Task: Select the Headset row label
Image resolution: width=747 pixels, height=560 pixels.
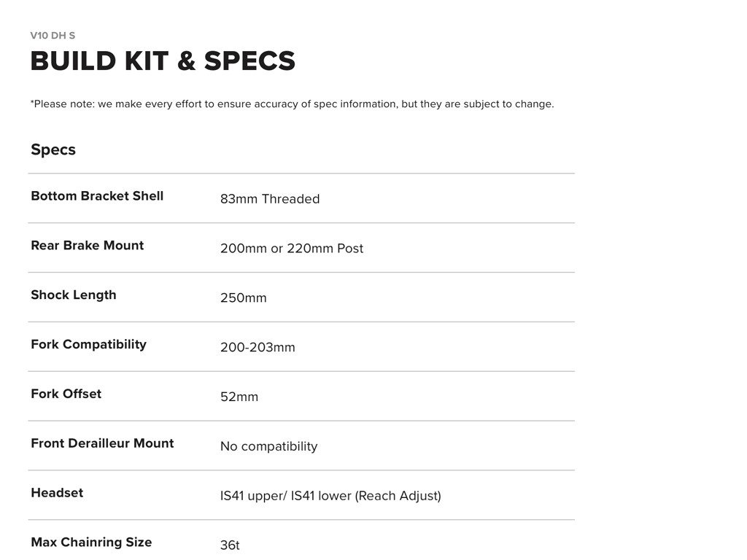Action: [x=57, y=493]
